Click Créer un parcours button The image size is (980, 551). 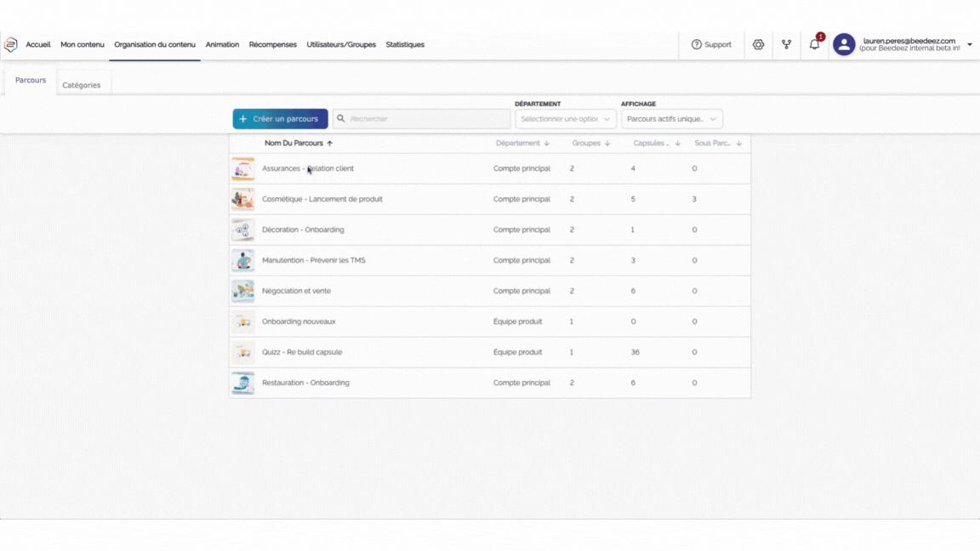pos(280,119)
